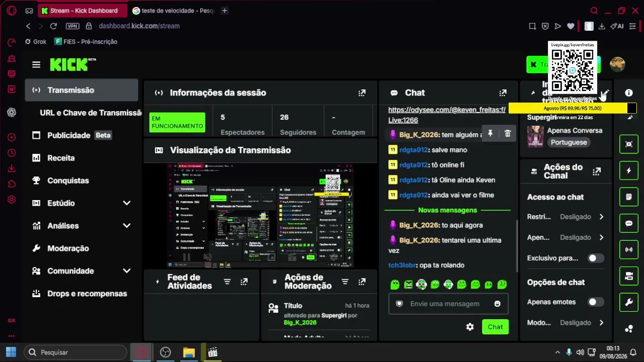This screenshot has height=362, width=644.
Task: Open chat settings gear
Action: [470, 327]
